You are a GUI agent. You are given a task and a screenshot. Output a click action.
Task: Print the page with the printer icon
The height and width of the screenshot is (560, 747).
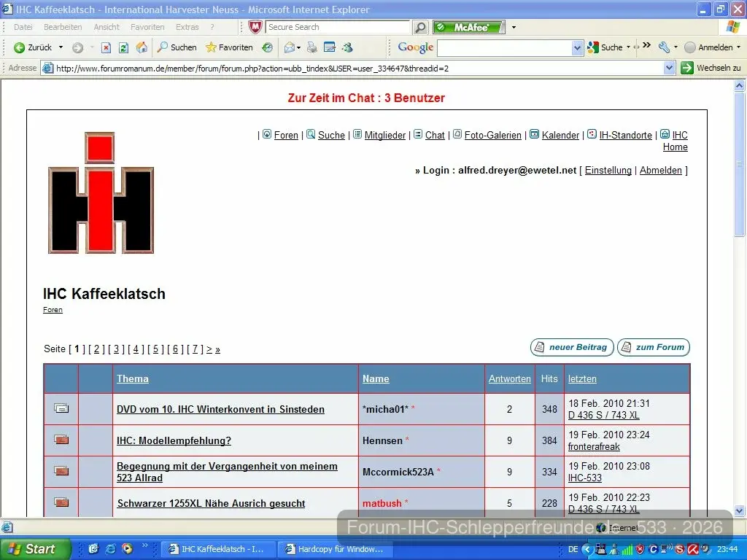[x=312, y=47]
